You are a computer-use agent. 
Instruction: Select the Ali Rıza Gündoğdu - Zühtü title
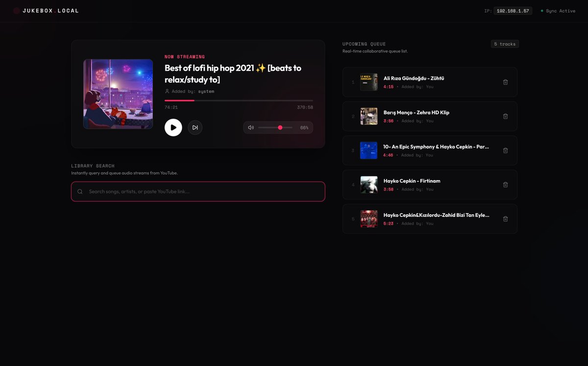pyautogui.click(x=414, y=78)
